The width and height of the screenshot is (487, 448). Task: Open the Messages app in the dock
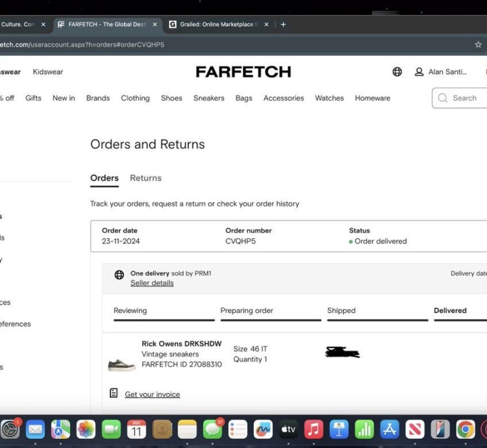tap(213, 430)
